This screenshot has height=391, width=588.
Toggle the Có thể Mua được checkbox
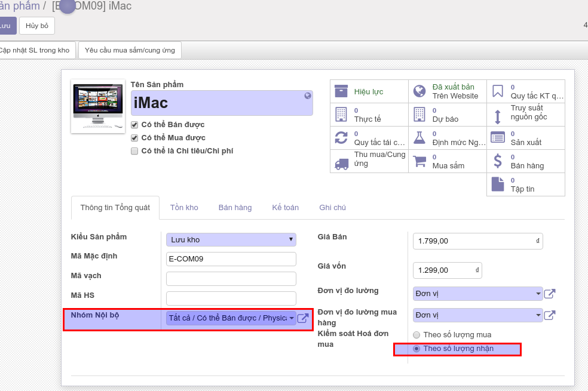pos(134,138)
